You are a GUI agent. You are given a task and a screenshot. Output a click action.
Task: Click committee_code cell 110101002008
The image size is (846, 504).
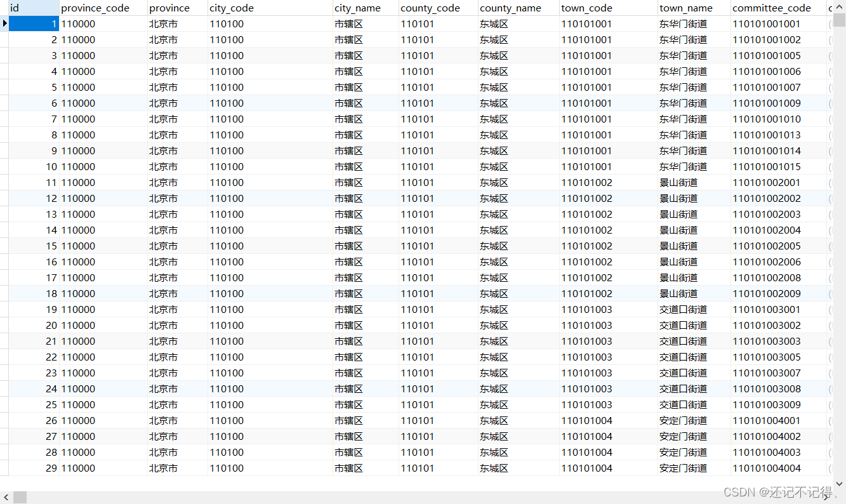(779, 277)
